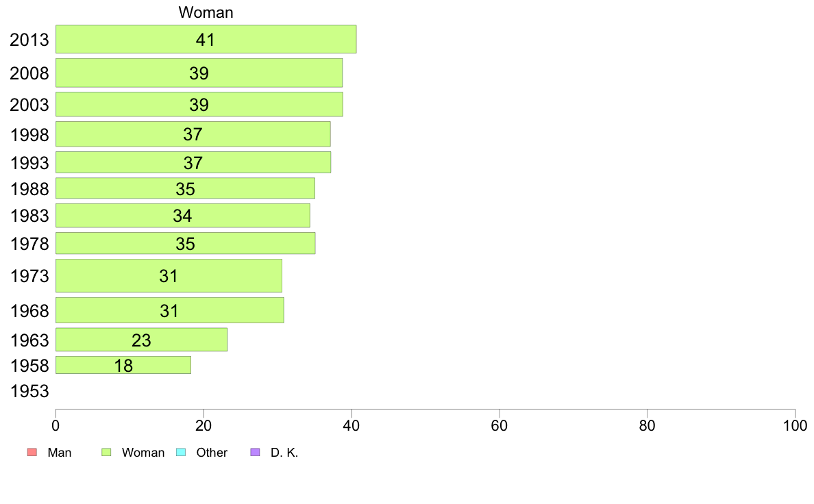Click the 1973 bar showing 31
The width and height of the screenshot is (814, 504).
(169, 275)
